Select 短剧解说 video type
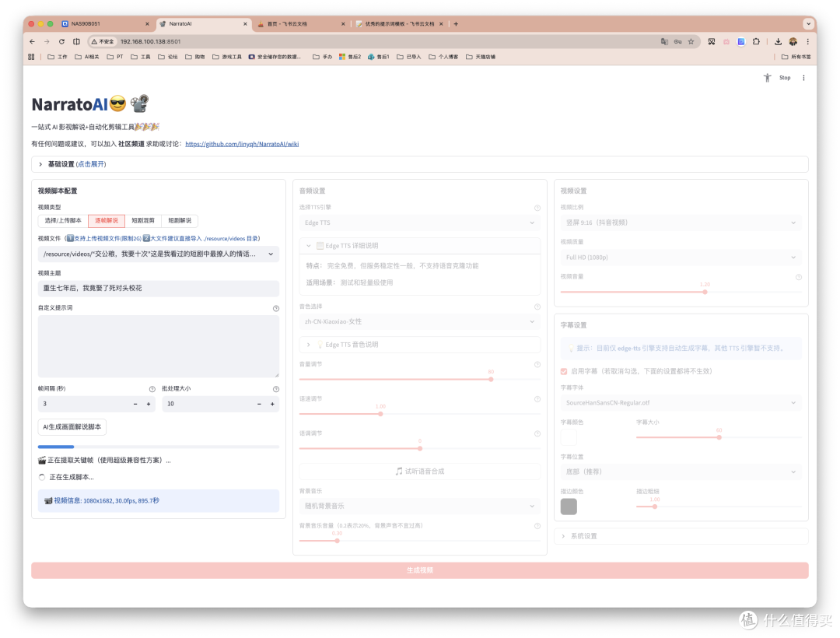 180,221
